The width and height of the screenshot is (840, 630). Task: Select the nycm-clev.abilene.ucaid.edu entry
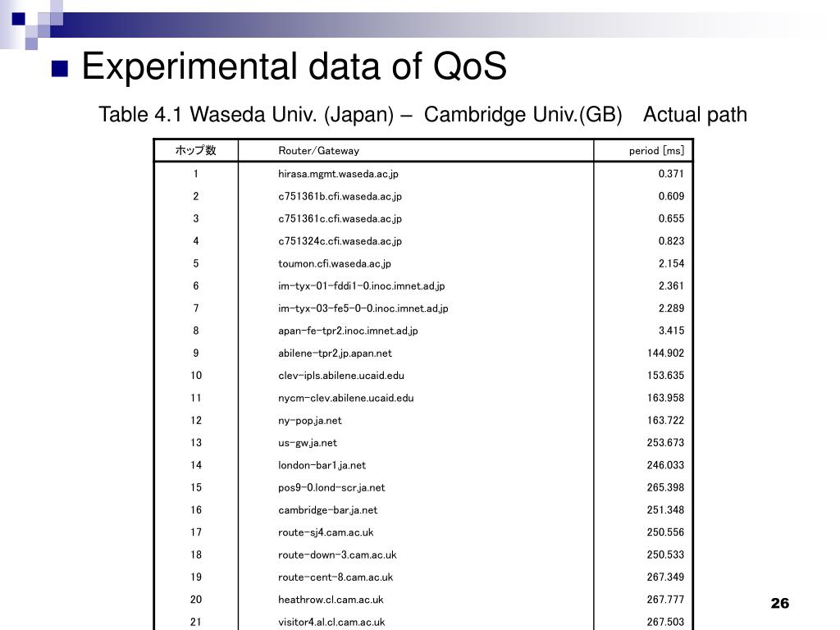pos(345,398)
